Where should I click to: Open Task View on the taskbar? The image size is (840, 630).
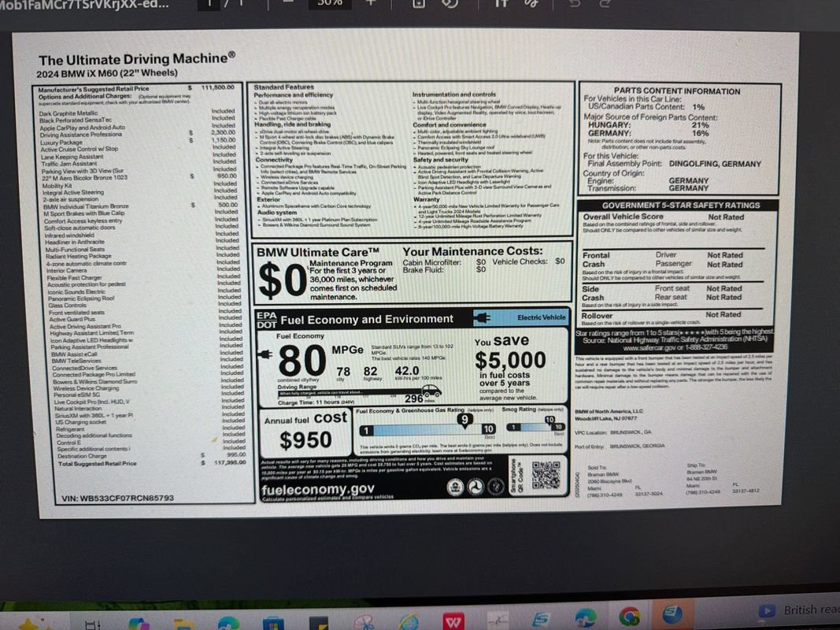click(93, 624)
